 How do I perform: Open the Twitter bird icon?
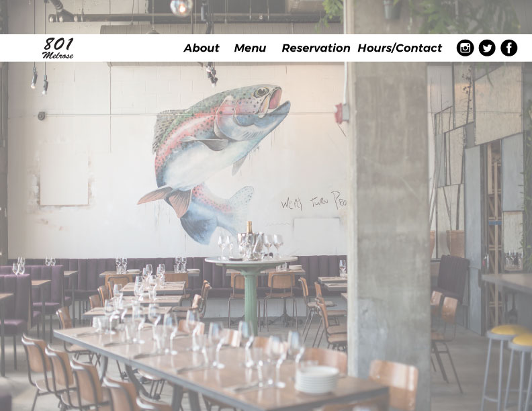(487, 48)
